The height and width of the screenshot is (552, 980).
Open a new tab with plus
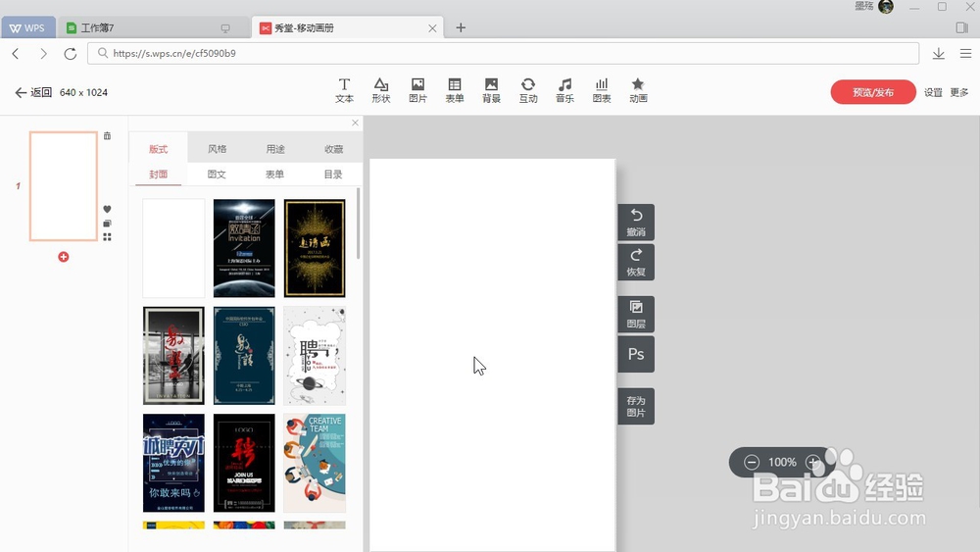461,27
